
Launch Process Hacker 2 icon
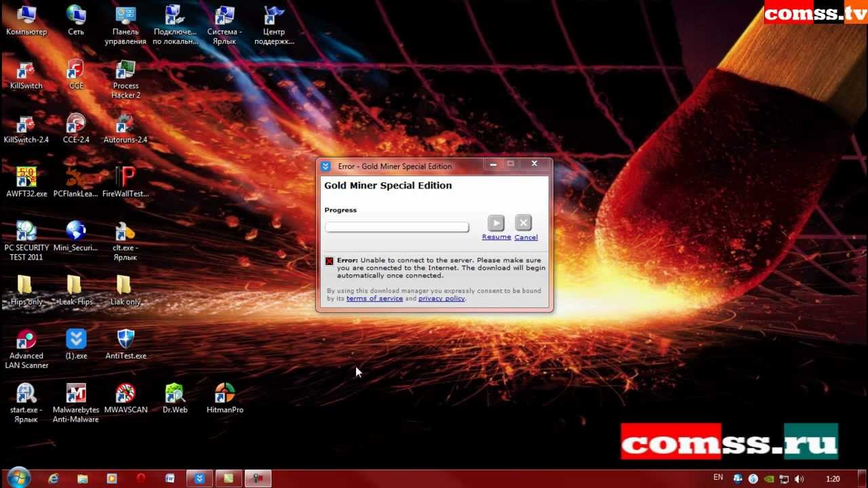tap(125, 79)
